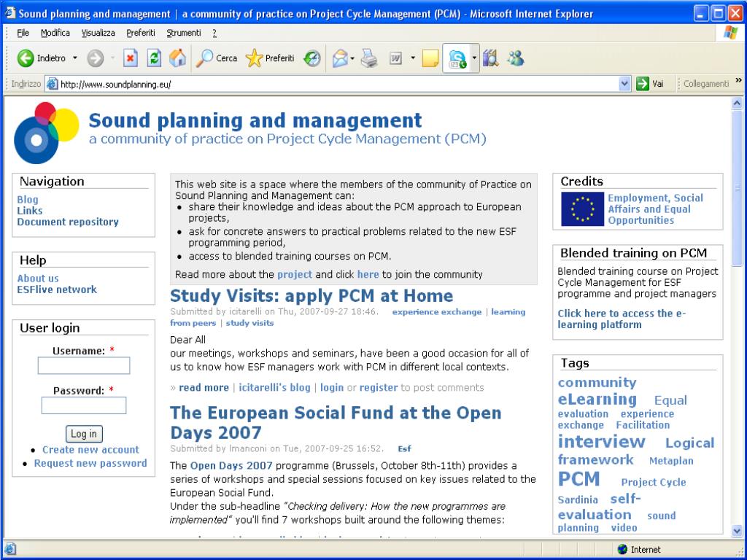The image size is (747, 560).
Task: Go back with the Indietro button
Action: 42,58
